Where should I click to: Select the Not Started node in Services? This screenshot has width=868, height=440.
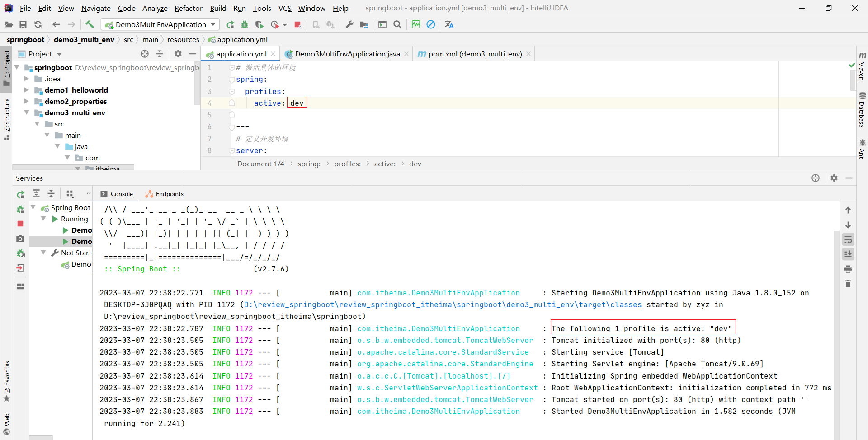pyautogui.click(x=76, y=253)
